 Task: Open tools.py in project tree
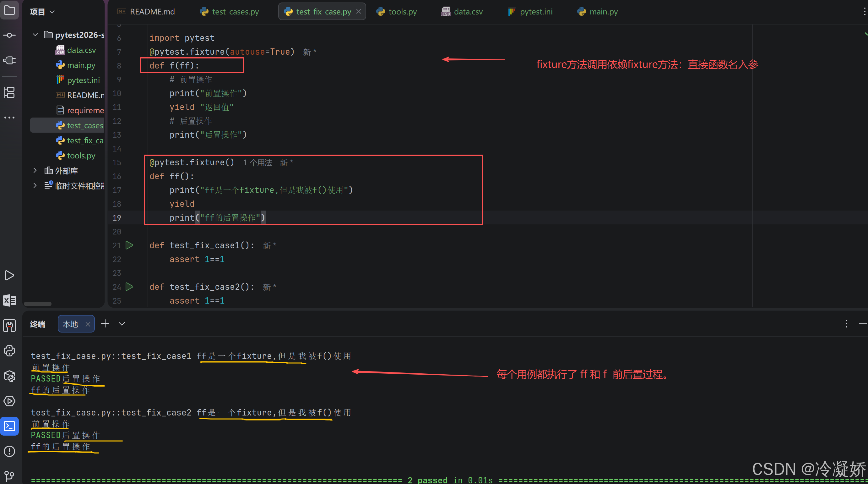coord(75,156)
